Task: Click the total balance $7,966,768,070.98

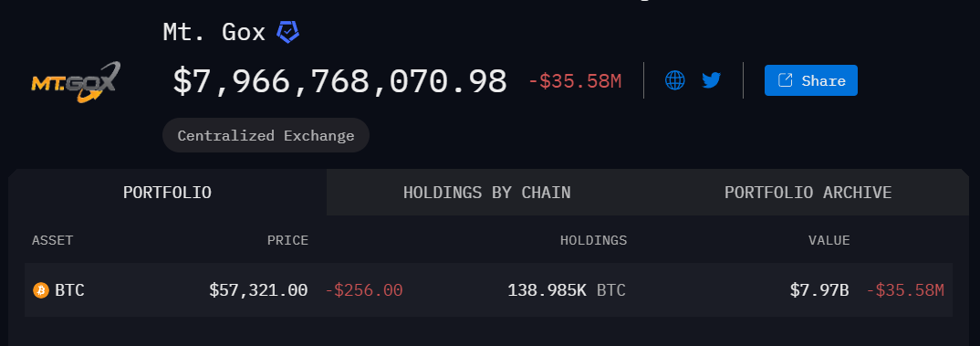Action: (339, 81)
